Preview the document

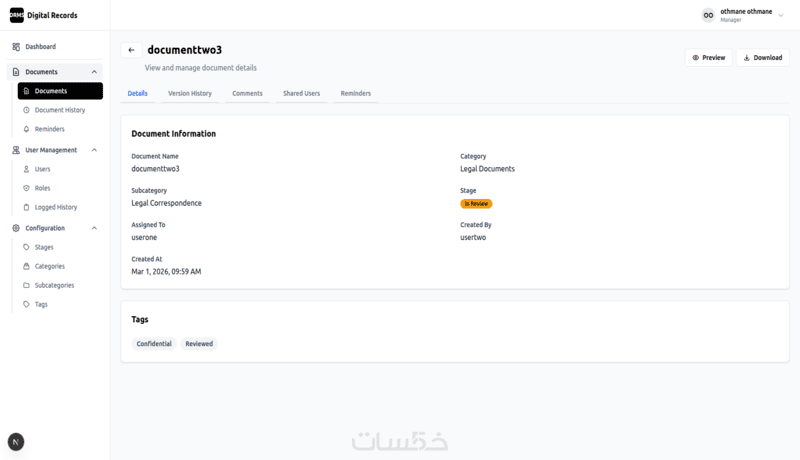click(708, 58)
